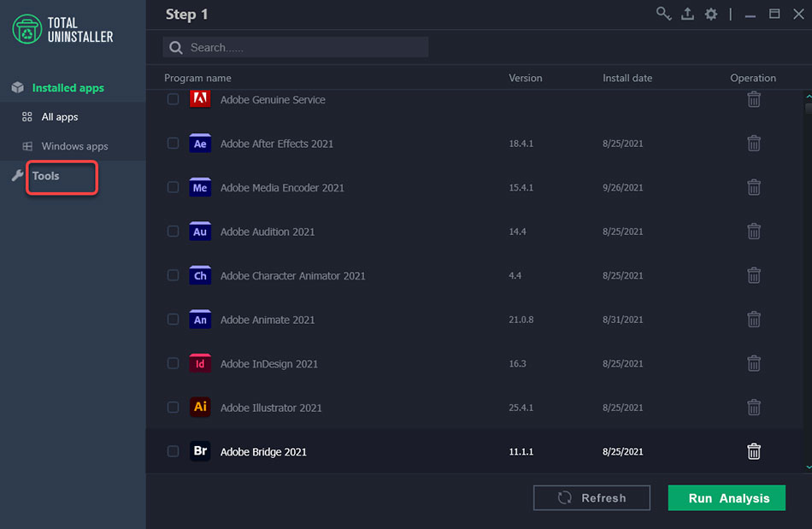Click the Refresh button
The image size is (812, 529).
[591, 497]
